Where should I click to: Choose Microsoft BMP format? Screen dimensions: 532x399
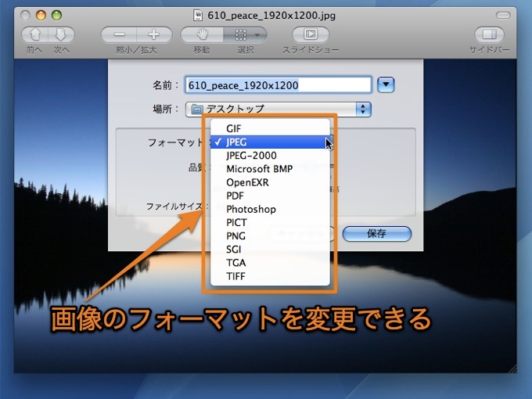(270, 169)
